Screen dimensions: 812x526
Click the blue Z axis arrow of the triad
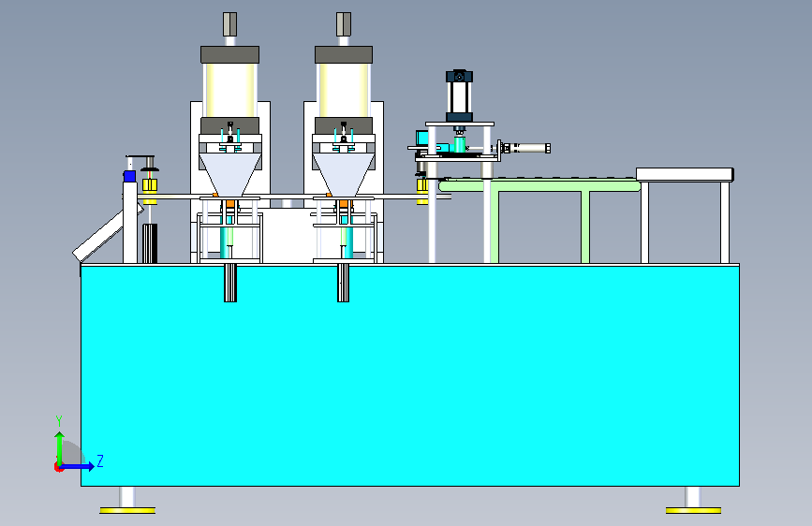click(77, 466)
